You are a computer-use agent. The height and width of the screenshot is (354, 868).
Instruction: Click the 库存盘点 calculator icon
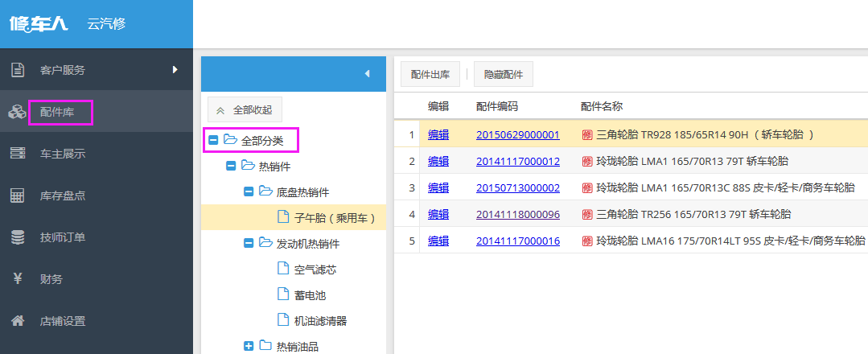point(17,196)
